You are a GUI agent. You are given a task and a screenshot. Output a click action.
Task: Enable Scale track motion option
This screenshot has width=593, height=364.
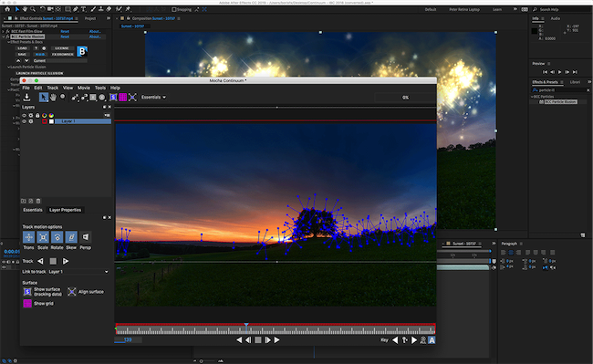point(43,237)
